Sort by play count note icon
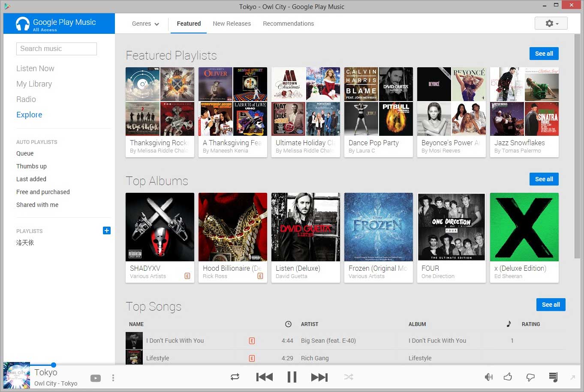 509,324
